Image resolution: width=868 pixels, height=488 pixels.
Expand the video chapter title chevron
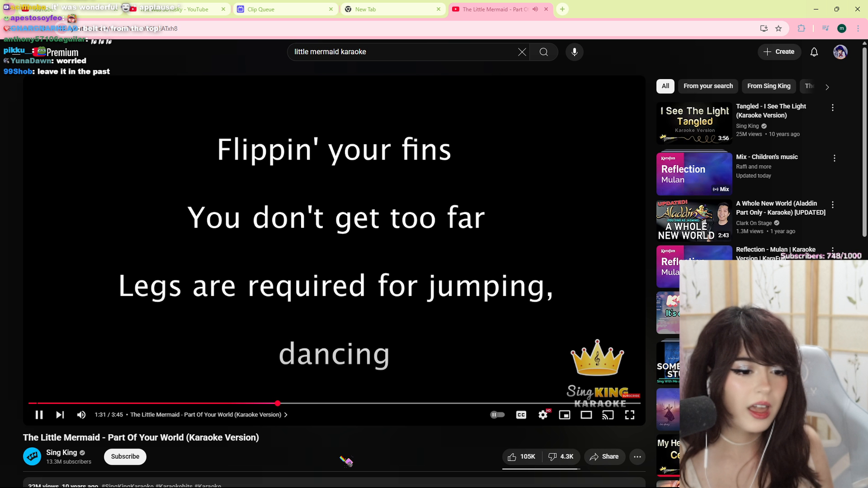pyautogui.click(x=286, y=415)
